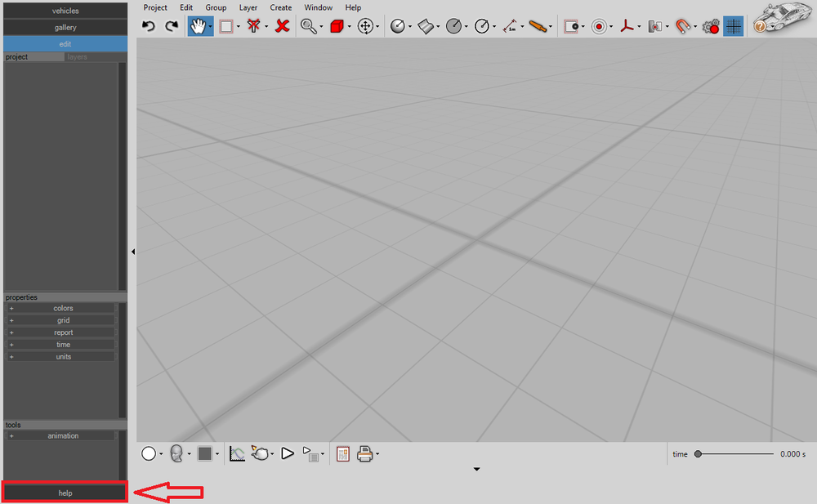
Task: Click the gallery panel button
Action: point(65,27)
